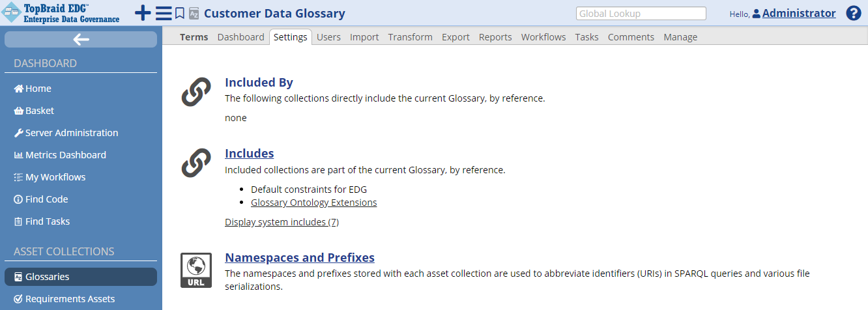Go to Metrics Dashboard
The width and height of the screenshot is (868, 310).
pyautogui.click(x=65, y=155)
